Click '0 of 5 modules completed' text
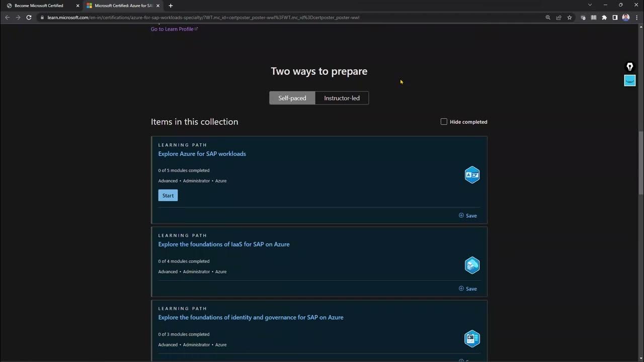 pyautogui.click(x=184, y=170)
